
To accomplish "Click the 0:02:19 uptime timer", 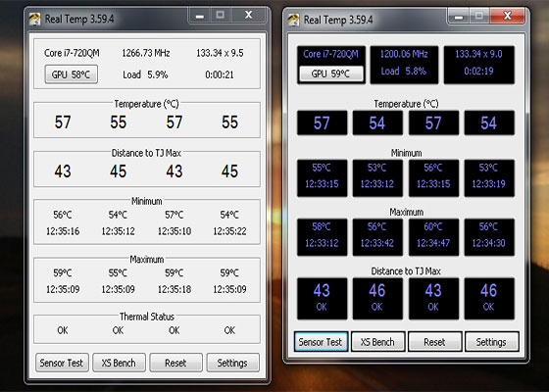I will tap(478, 71).
